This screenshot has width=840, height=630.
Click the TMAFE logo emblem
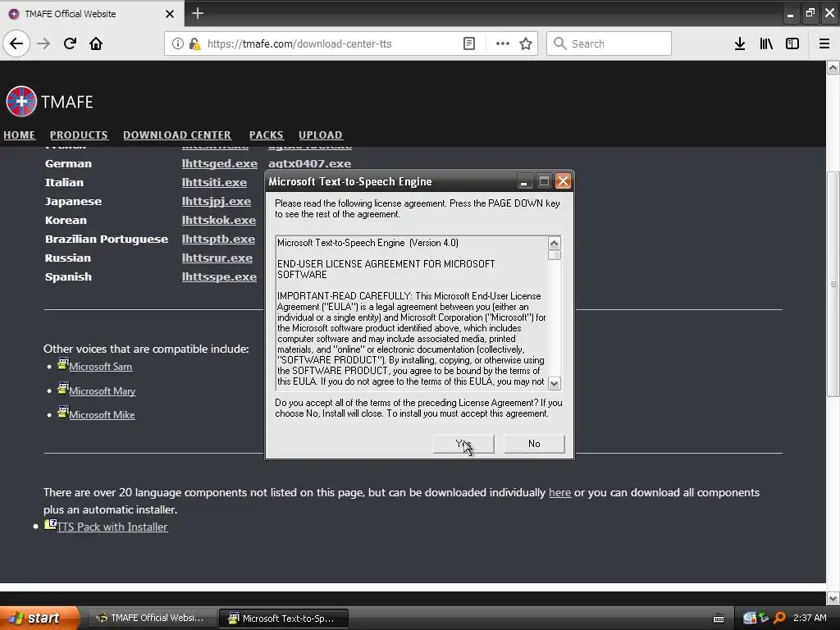tap(21, 101)
